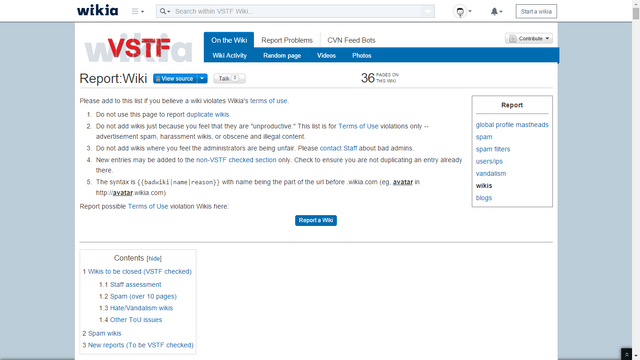
Task: Jump to Other ToU issues section
Action: coord(136,320)
